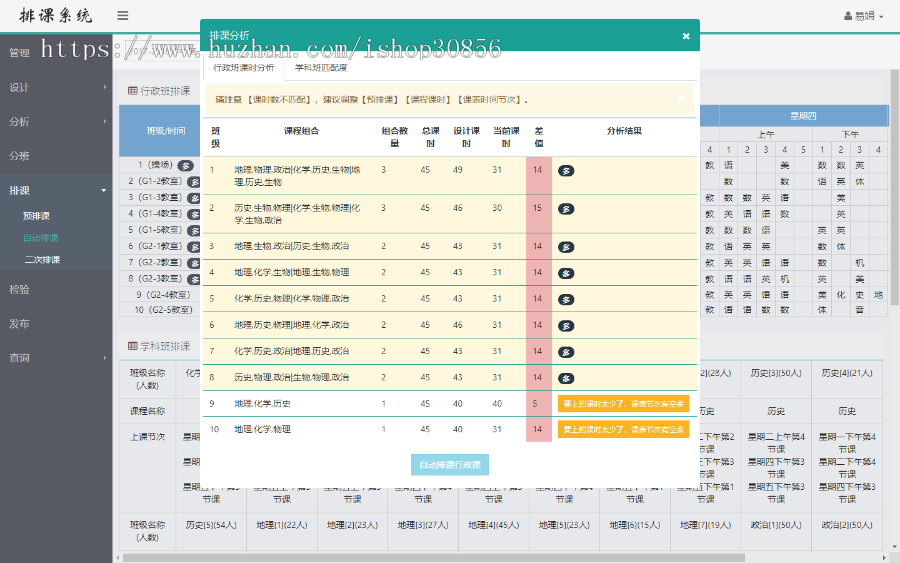
Task: Click the horizontal scrollbar at page bottom
Action: 433,558
